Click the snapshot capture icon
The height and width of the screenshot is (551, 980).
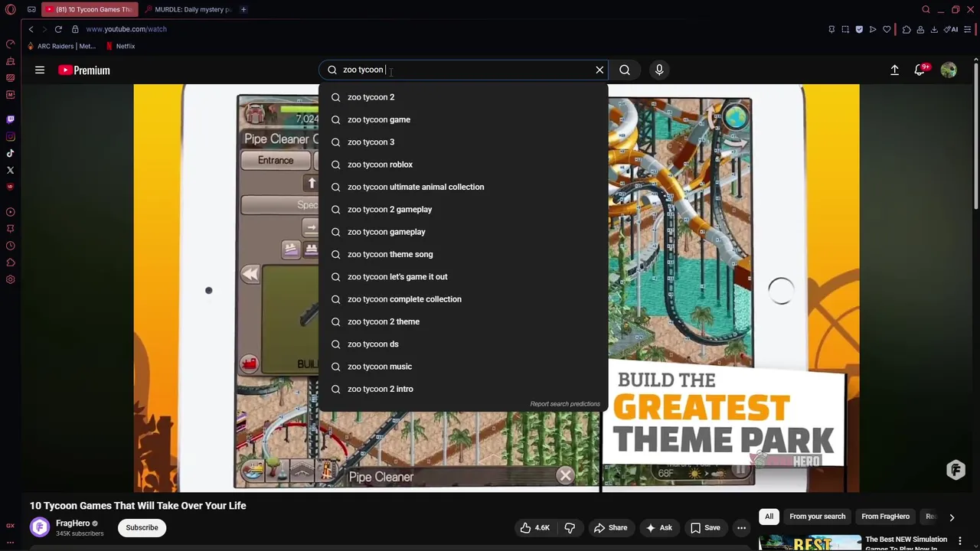(x=845, y=29)
